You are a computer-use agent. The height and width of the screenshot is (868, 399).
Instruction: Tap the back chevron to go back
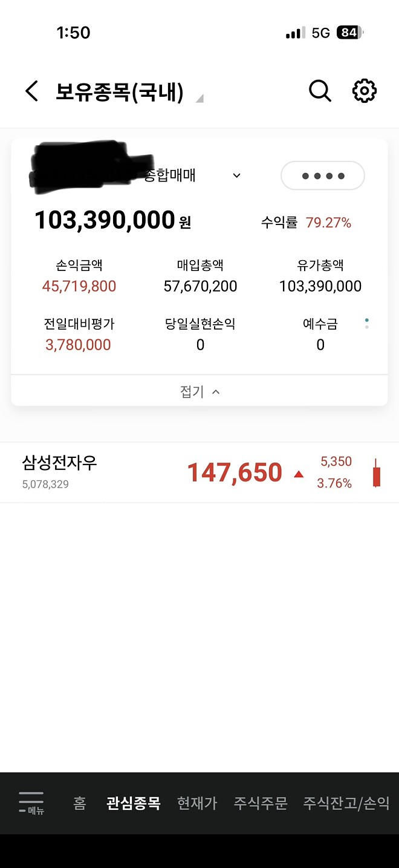[x=31, y=91]
